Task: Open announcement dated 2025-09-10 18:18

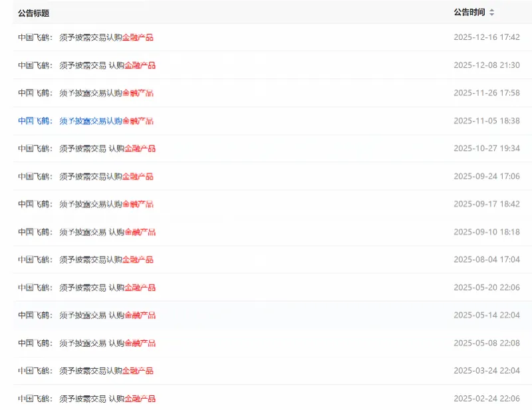Action: click(x=87, y=232)
